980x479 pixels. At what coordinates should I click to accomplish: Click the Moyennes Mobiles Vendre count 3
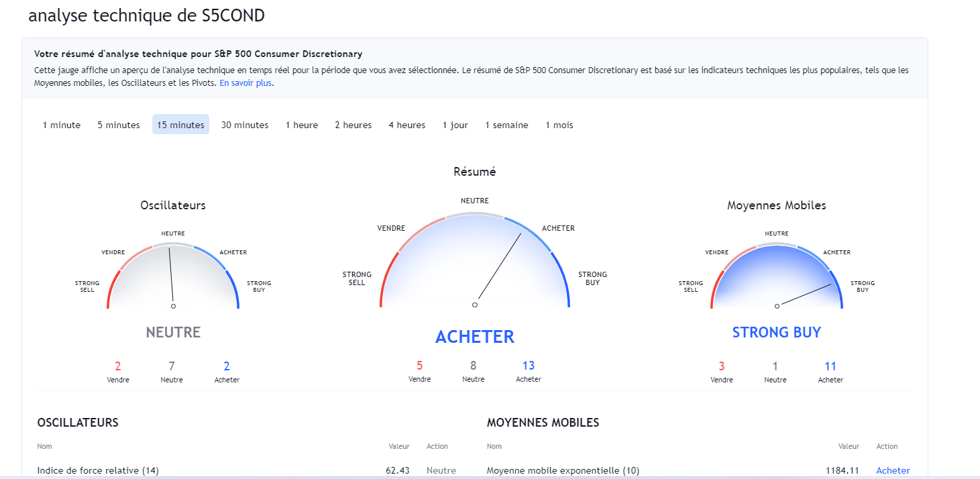pos(722,366)
